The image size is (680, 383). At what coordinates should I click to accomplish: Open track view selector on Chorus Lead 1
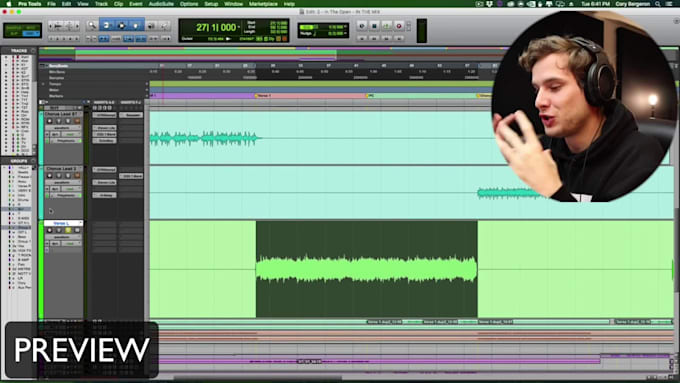[x=63, y=128]
